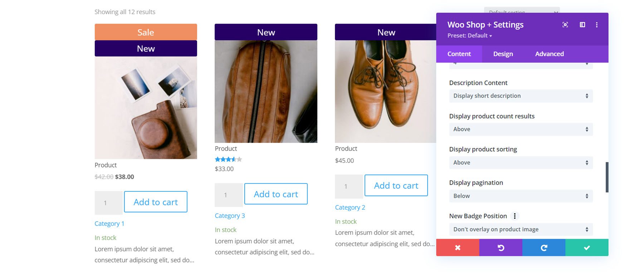644x274 pixels.
Task: Expand the Display pagination dropdown
Action: [521, 196]
